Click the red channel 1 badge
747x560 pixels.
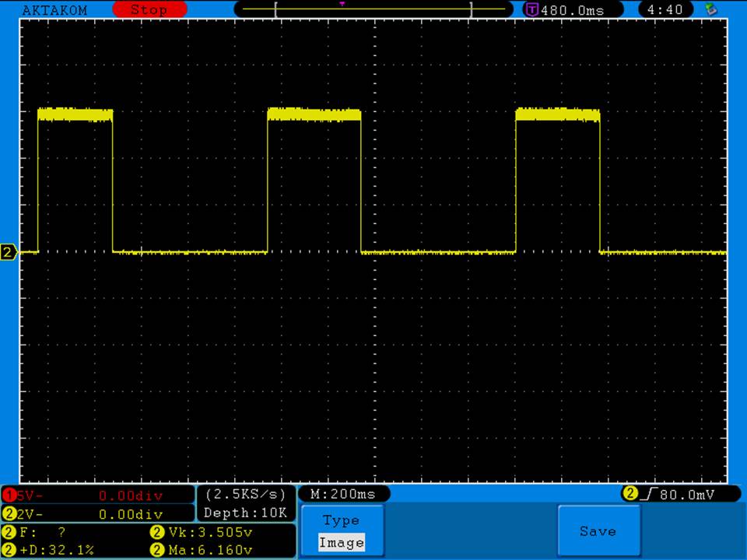coord(9,495)
